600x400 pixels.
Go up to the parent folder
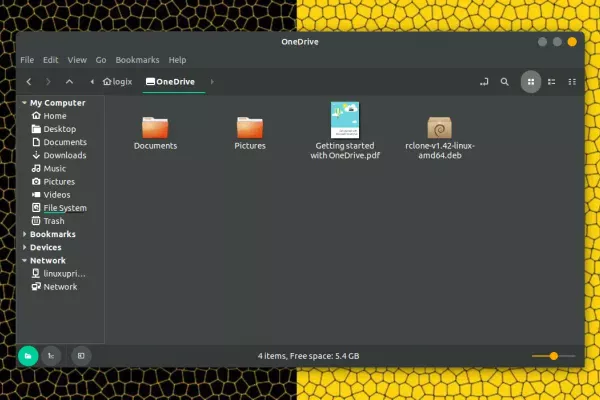point(69,82)
